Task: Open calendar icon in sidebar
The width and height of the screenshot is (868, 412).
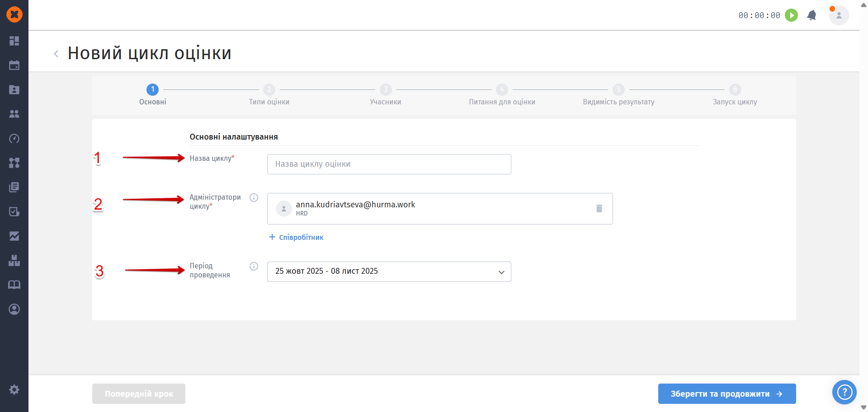Action: (14, 65)
